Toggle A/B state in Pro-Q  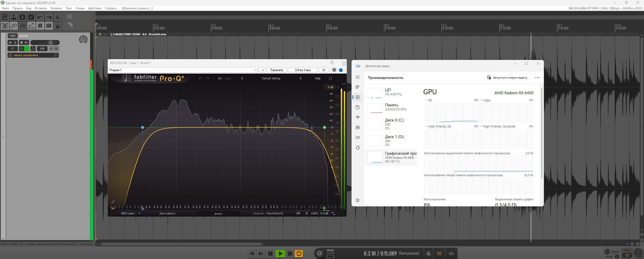point(220,78)
